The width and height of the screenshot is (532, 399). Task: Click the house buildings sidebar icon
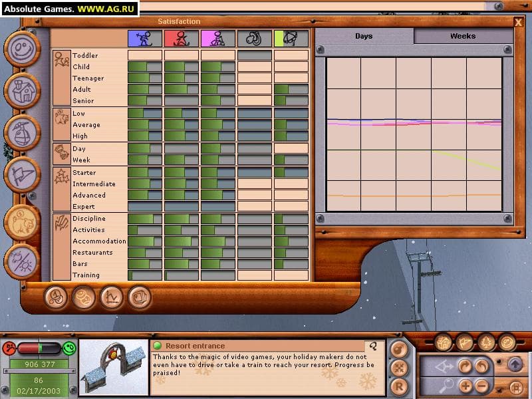tap(23, 90)
